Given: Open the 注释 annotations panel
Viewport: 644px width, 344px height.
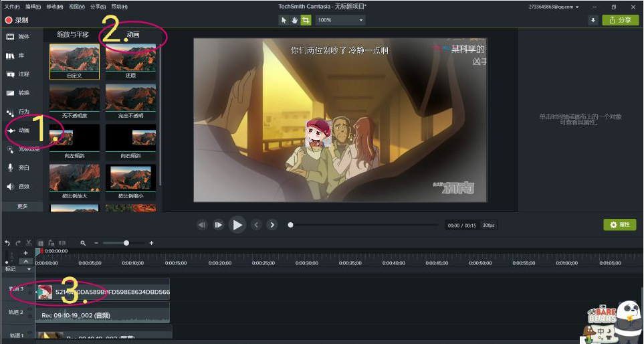Looking at the screenshot, I should pyautogui.click(x=18, y=74).
